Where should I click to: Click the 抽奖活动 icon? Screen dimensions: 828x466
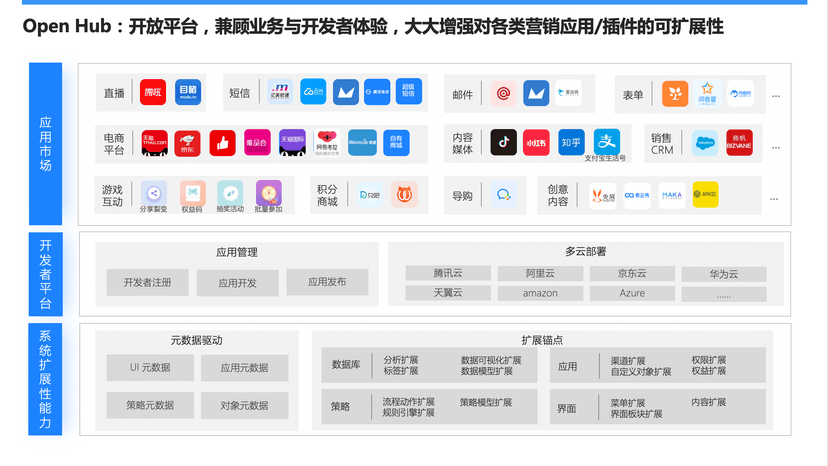point(230,193)
